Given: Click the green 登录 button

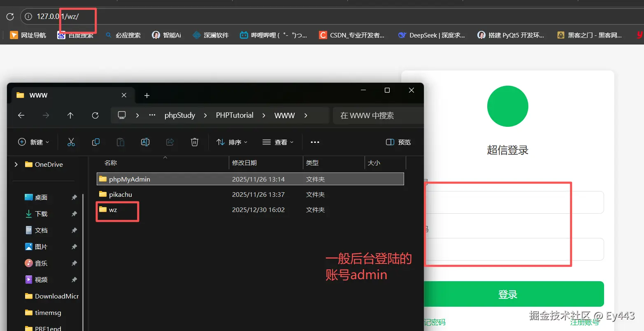Looking at the screenshot, I should [514, 294].
